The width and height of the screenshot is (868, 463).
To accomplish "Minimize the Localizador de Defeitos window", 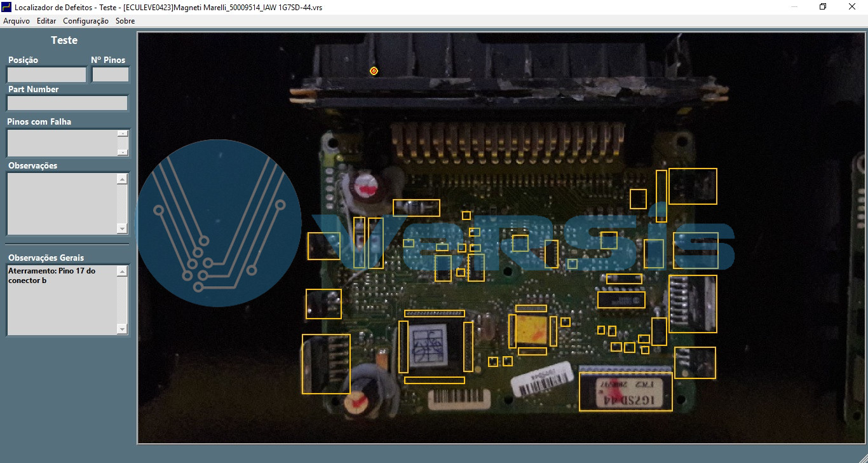I will pos(794,7).
